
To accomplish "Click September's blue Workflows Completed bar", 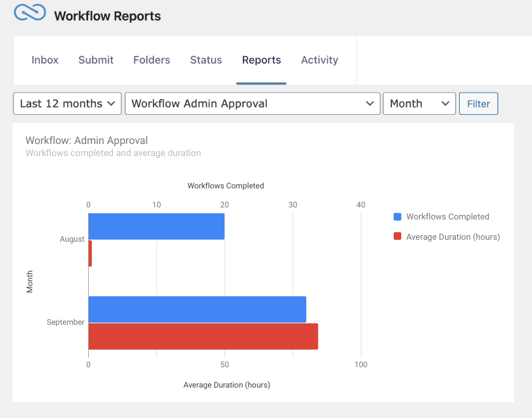I will click(197, 310).
